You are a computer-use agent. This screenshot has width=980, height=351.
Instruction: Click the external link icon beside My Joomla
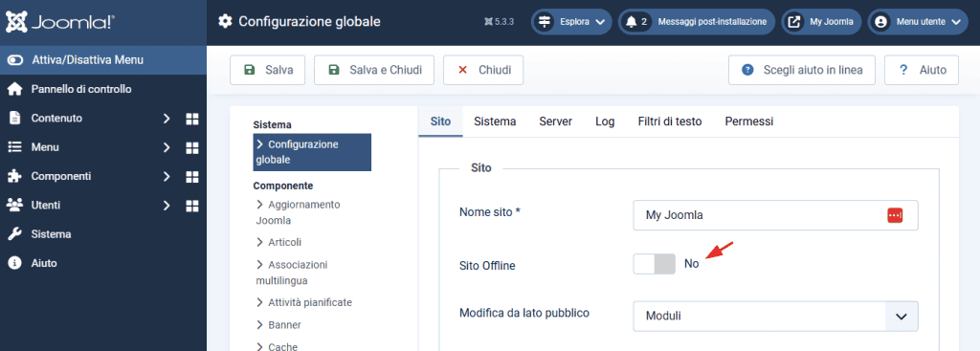[794, 22]
